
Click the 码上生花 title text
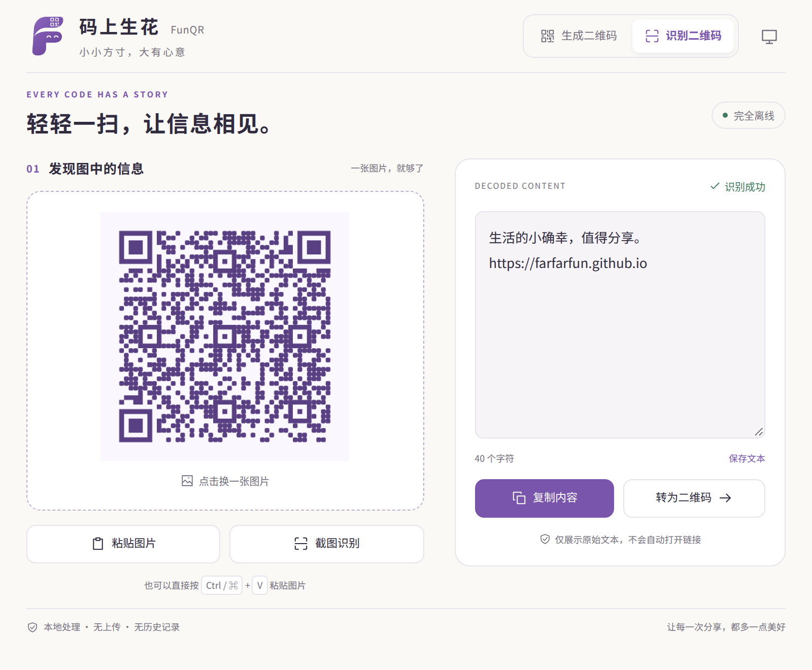coord(119,27)
